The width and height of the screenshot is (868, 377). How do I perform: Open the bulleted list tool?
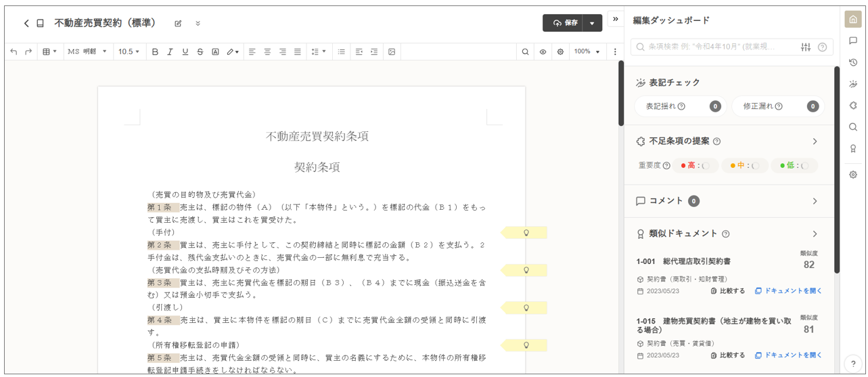[x=341, y=51]
